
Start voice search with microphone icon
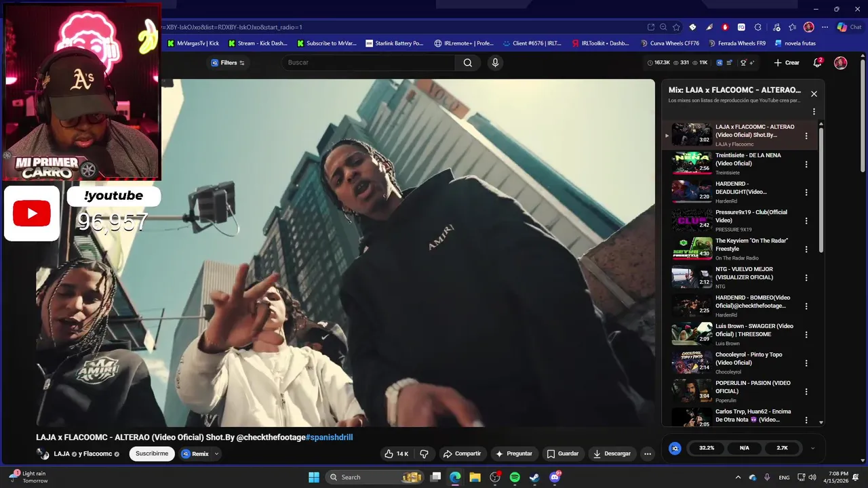[495, 62]
